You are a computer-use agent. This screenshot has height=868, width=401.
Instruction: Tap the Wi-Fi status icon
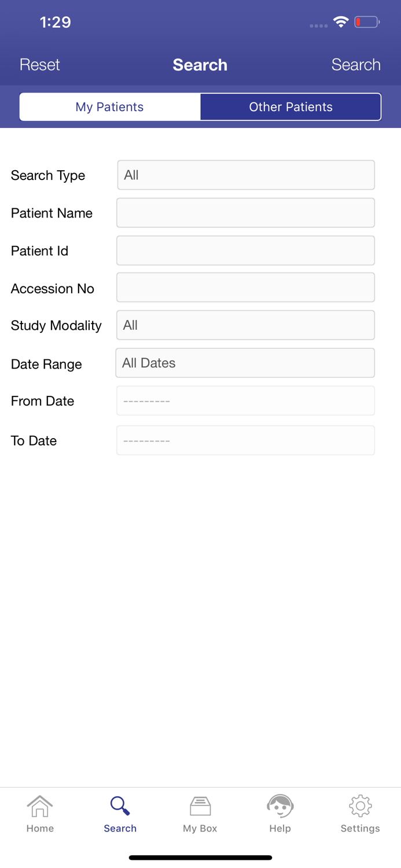click(x=341, y=22)
